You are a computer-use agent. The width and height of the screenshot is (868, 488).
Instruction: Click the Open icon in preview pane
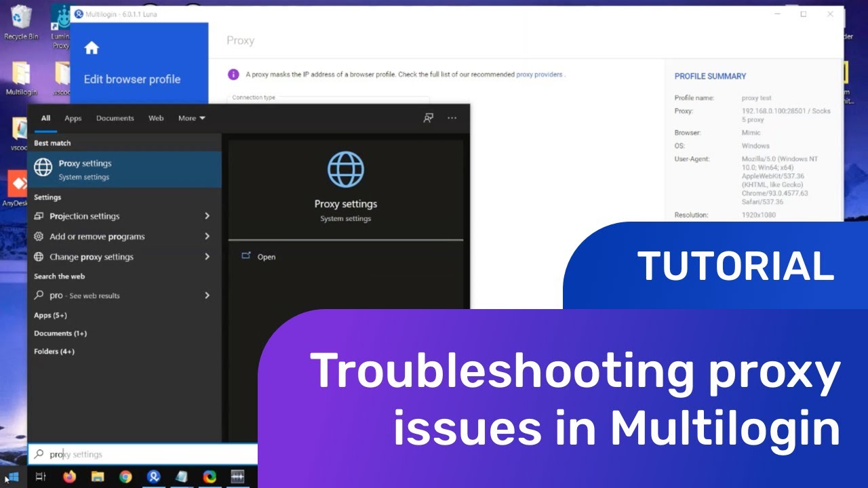click(246, 256)
